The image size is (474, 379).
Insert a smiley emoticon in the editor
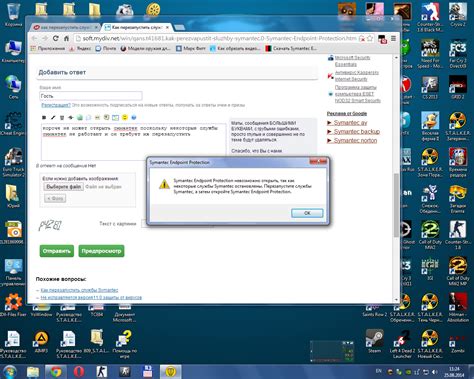(125, 117)
